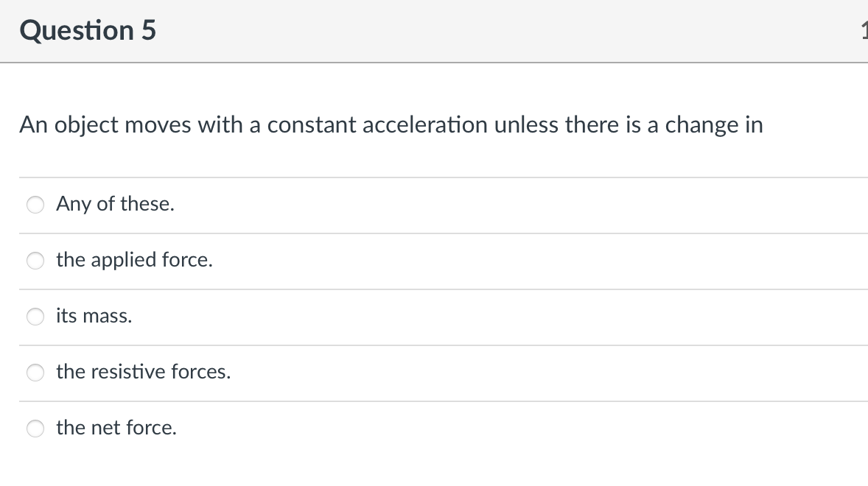The image size is (868, 486).
Task: Click the question prompt text
Action: point(391,125)
